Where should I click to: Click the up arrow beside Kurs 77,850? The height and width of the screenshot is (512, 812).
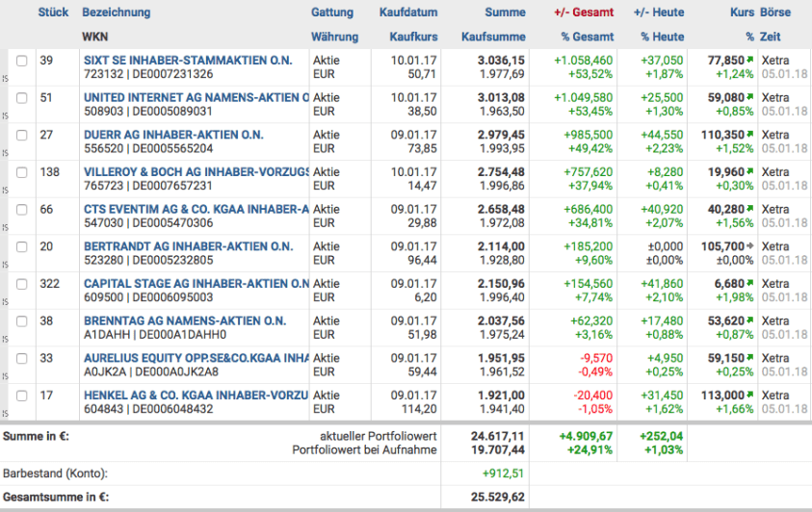click(x=749, y=60)
